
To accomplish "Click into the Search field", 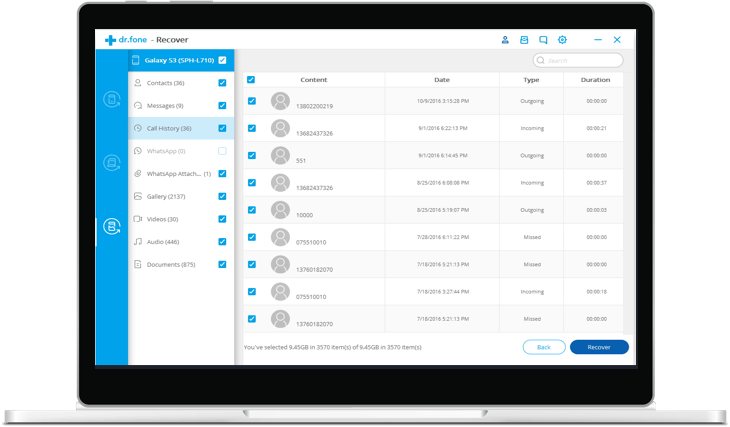I will [x=578, y=61].
